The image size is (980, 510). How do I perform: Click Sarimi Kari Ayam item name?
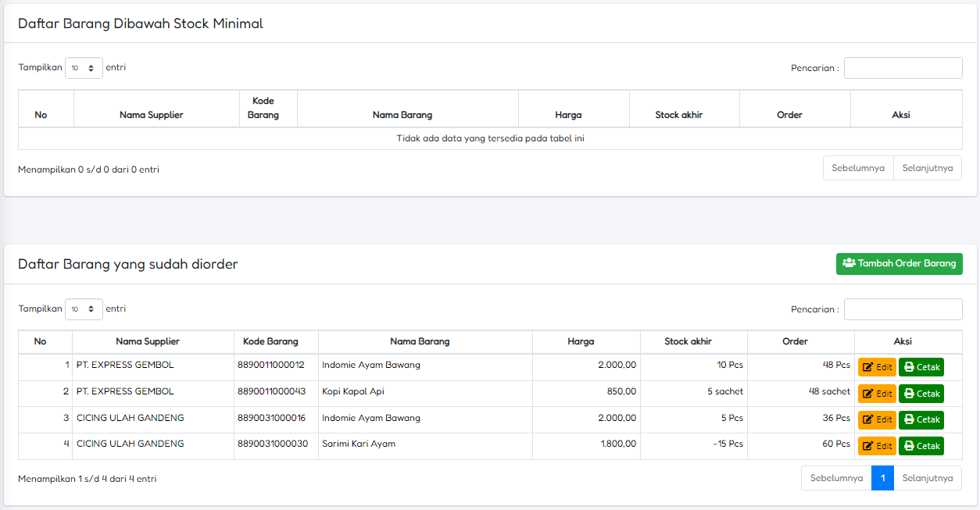click(359, 444)
